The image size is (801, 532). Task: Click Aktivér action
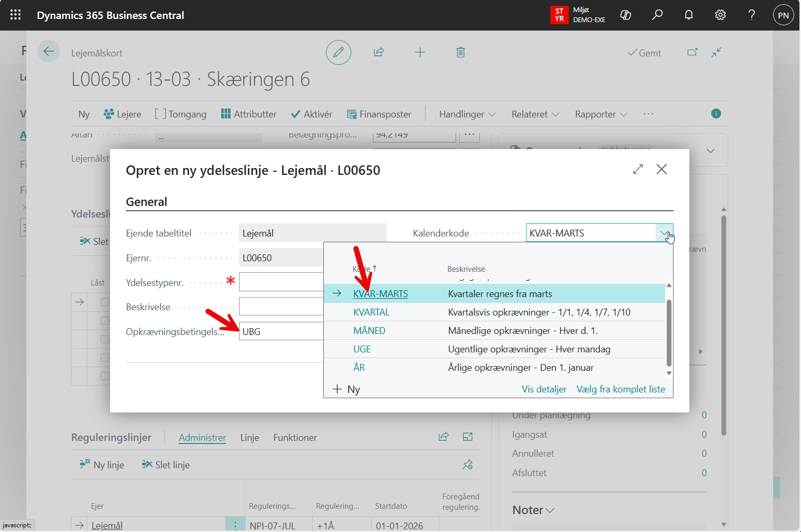pyautogui.click(x=312, y=114)
